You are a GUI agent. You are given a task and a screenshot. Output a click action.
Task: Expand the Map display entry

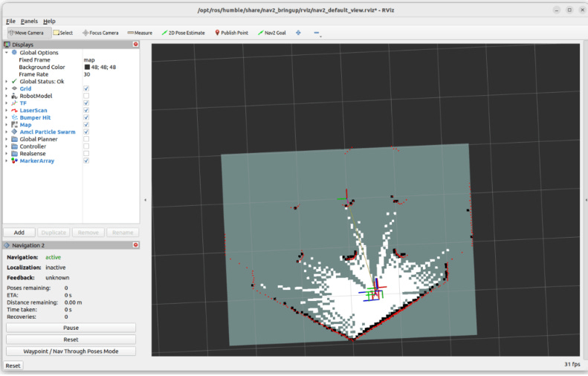(x=6, y=125)
